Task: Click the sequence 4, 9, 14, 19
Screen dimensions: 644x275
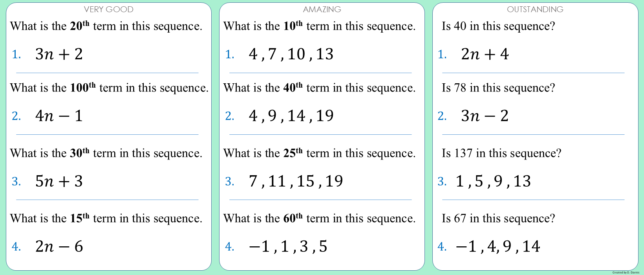Action: coord(291,116)
